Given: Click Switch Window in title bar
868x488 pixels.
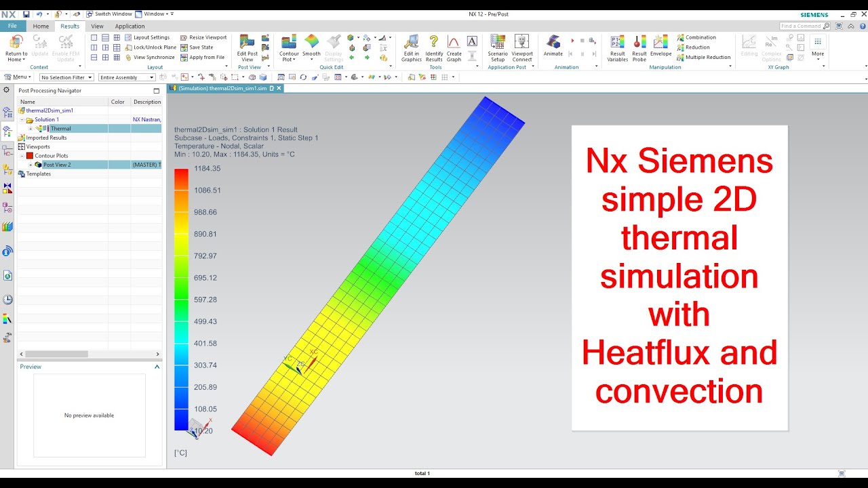Looking at the screenshot, I should (109, 14).
